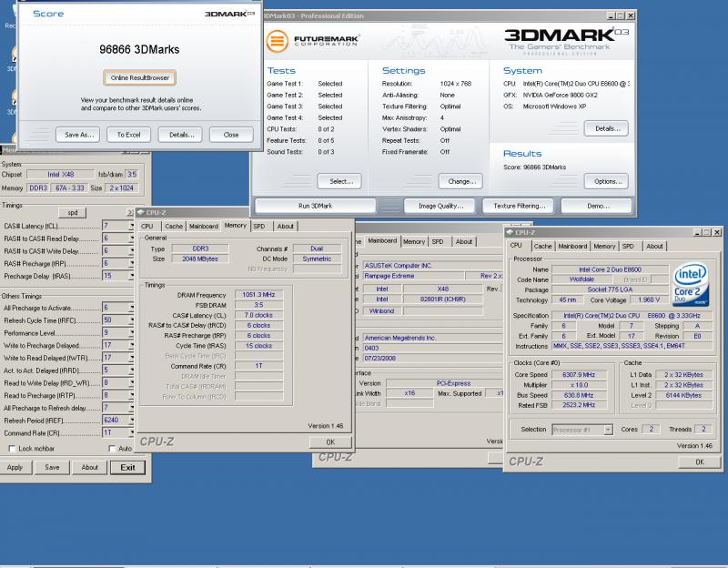Viewport: 728px width, 568px height.
Task: Click Exit in memory timings tool
Action: [x=127, y=467]
